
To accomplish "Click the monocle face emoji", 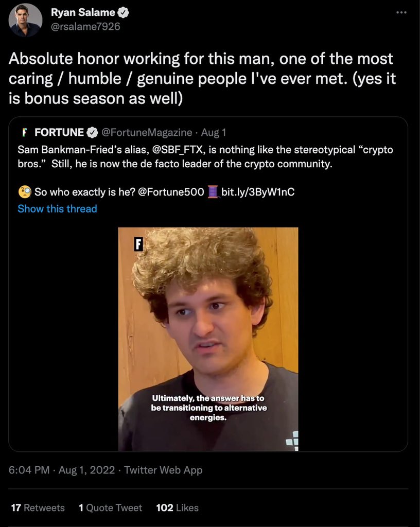I will pos(24,192).
